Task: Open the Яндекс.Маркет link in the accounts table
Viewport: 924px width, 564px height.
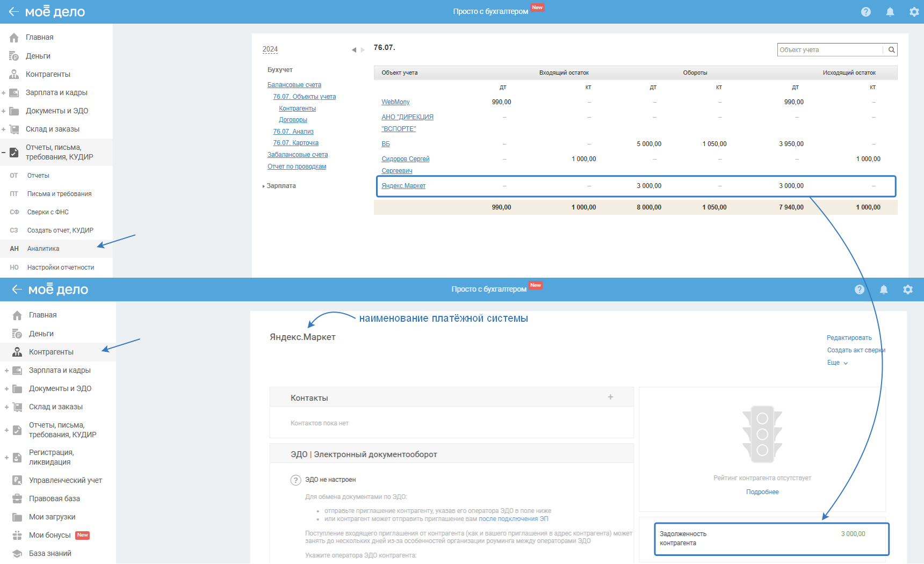Action: click(x=403, y=186)
